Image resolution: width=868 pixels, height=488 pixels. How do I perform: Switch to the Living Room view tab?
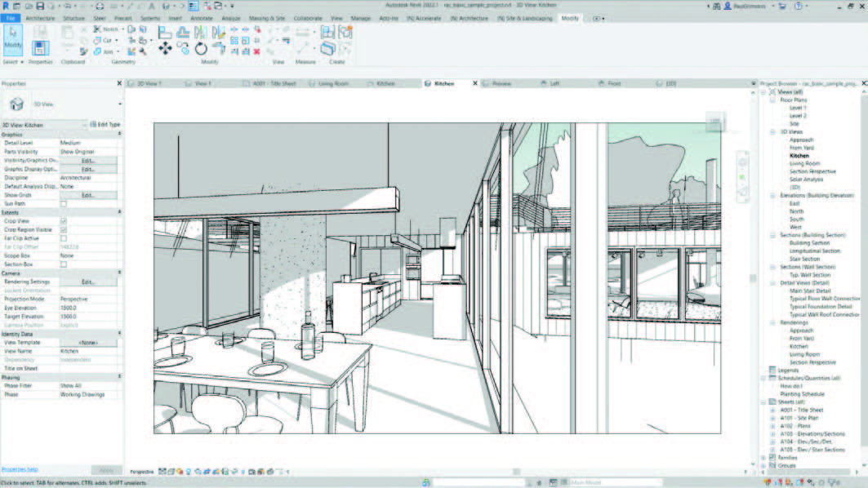[x=332, y=83]
